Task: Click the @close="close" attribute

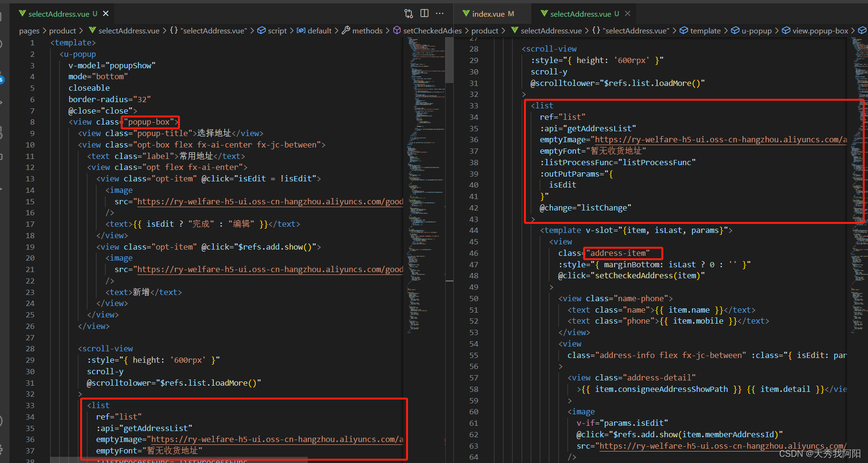Action: click(x=100, y=111)
